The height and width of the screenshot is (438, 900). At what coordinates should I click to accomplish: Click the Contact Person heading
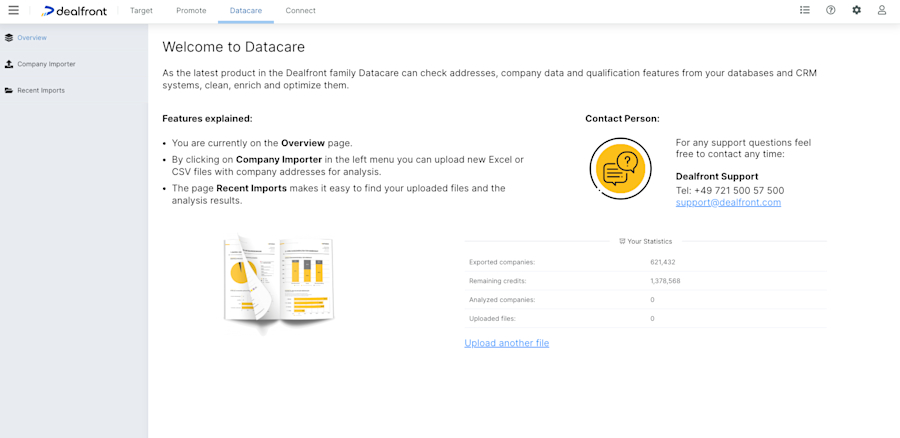point(622,119)
